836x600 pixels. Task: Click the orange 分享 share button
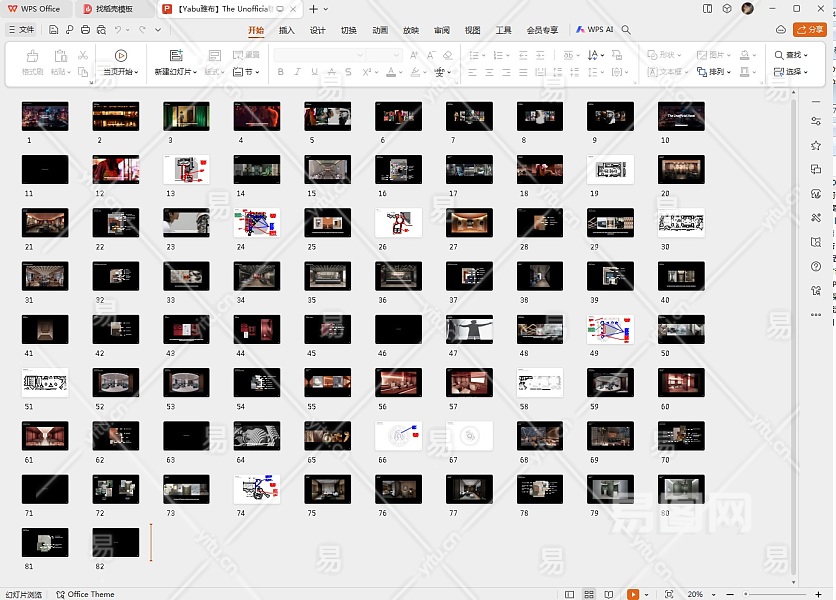pos(810,30)
